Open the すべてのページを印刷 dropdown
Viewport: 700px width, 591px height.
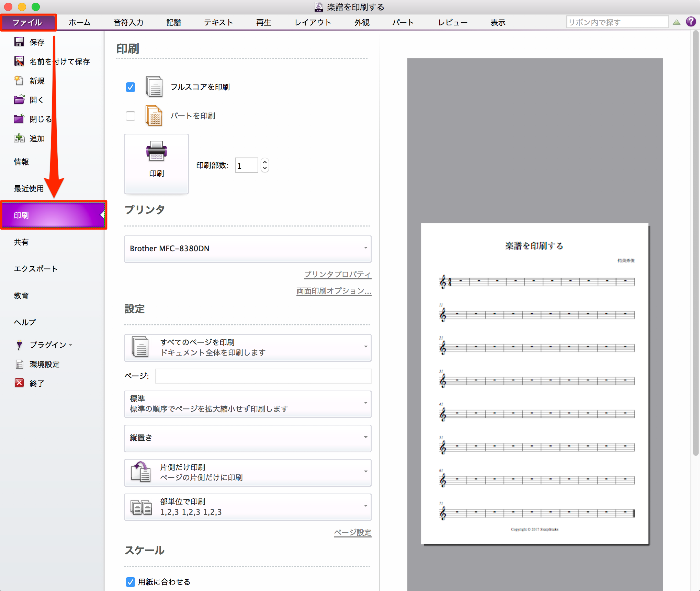click(248, 347)
